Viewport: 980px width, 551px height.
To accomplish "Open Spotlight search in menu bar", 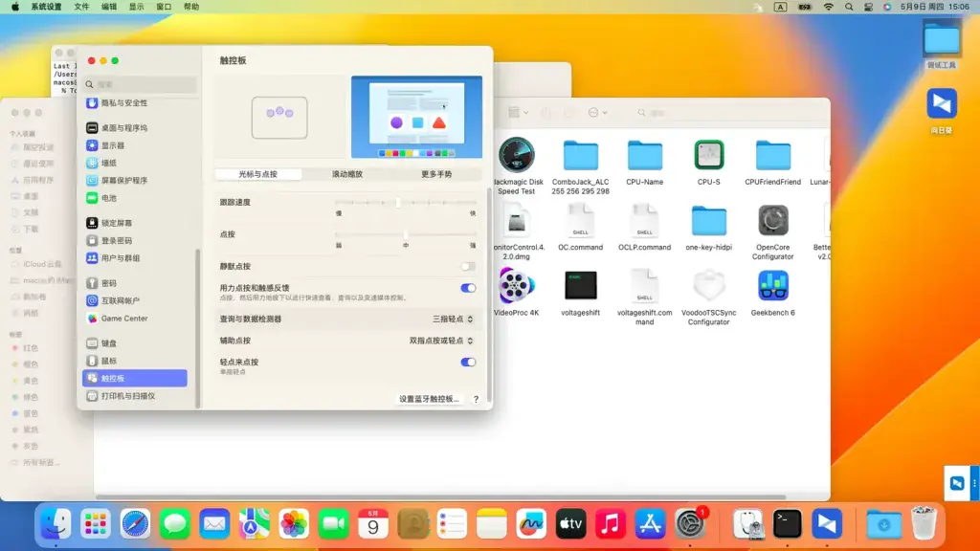I will [849, 7].
